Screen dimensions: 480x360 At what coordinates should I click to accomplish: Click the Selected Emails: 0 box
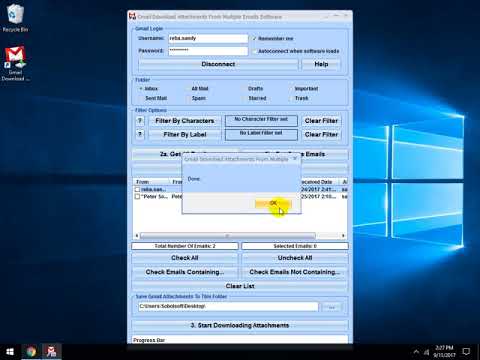point(295,246)
